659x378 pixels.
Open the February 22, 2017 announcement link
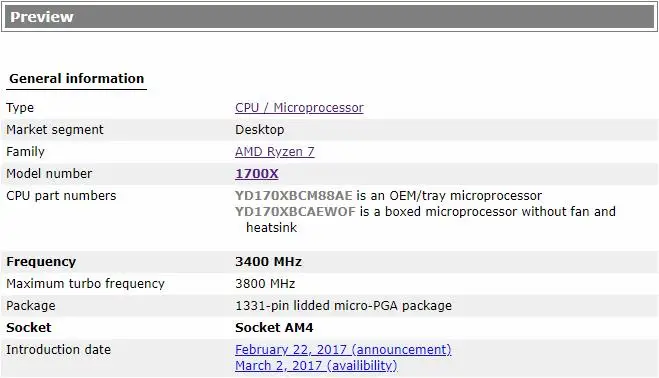[x=343, y=349]
